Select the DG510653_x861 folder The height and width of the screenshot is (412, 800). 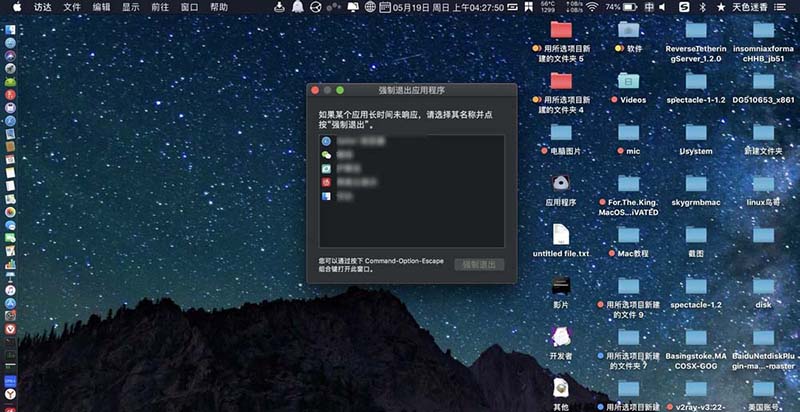point(763,81)
